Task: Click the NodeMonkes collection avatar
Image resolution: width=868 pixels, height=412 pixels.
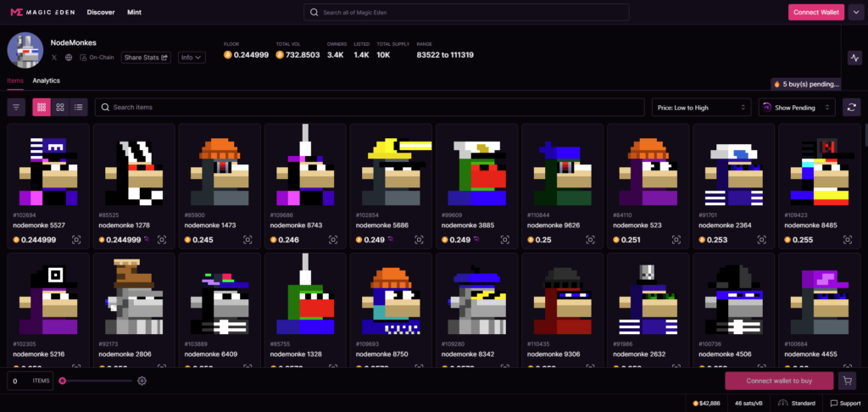Action: point(25,50)
